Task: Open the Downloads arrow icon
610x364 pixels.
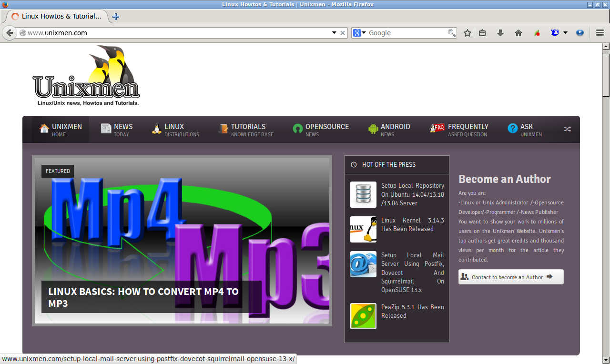Action: pyautogui.click(x=500, y=33)
